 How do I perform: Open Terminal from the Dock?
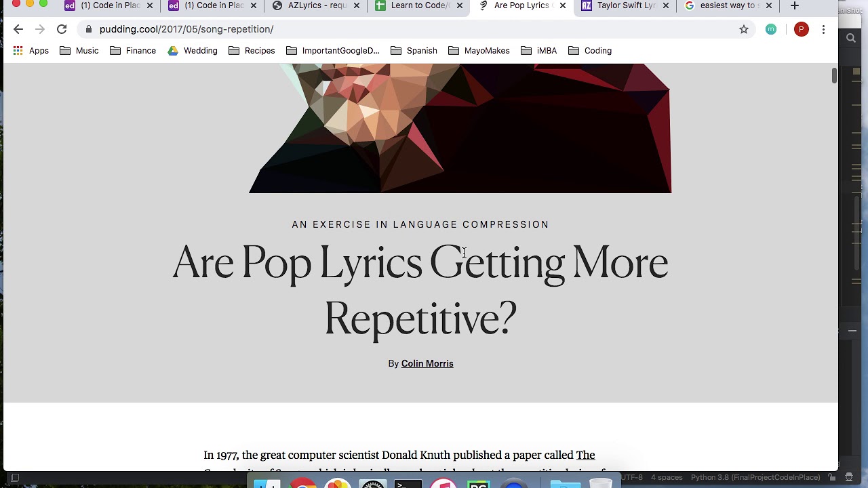click(408, 484)
